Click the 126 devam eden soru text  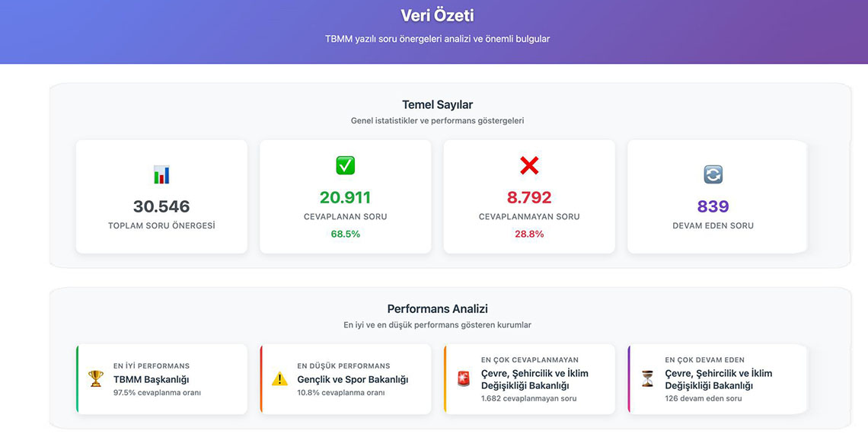coord(703,398)
